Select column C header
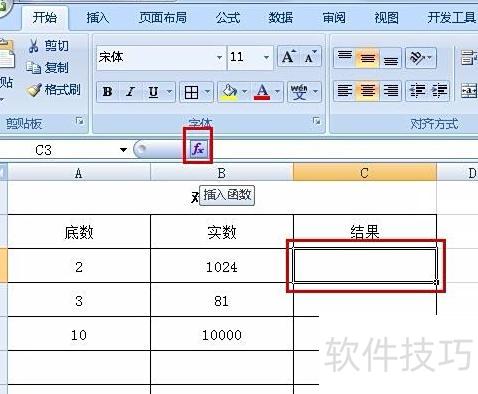This screenshot has width=478, height=394. [x=365, y=173]
